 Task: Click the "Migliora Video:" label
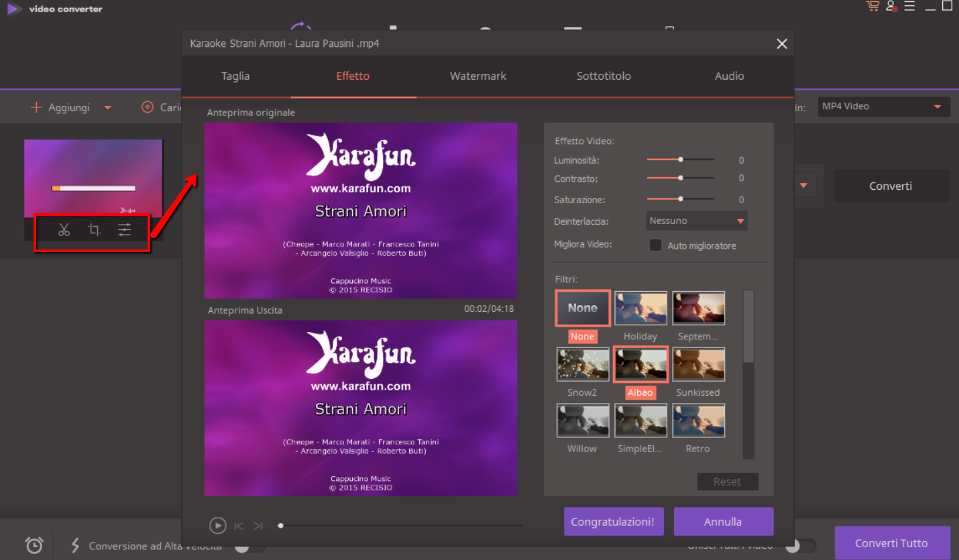(x=583, y=244)
